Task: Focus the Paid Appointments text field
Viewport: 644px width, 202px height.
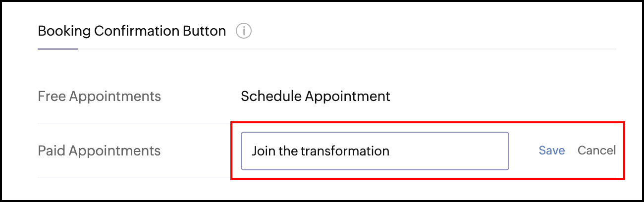Action: point(375,151)
